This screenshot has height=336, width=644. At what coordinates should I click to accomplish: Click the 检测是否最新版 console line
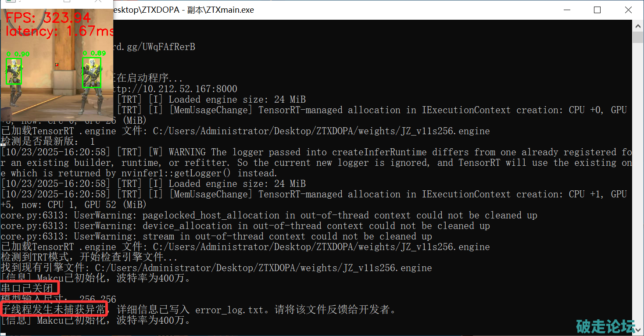[47, 142]
